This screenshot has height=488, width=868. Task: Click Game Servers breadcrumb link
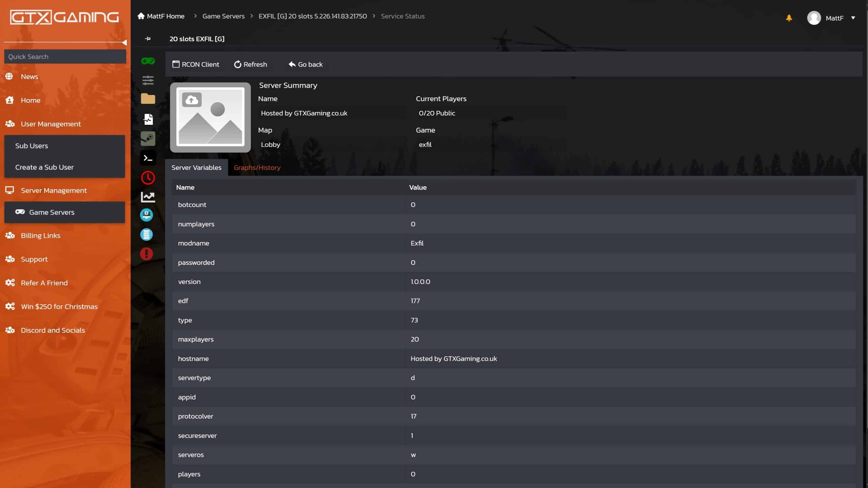click(x=223, y=16)
